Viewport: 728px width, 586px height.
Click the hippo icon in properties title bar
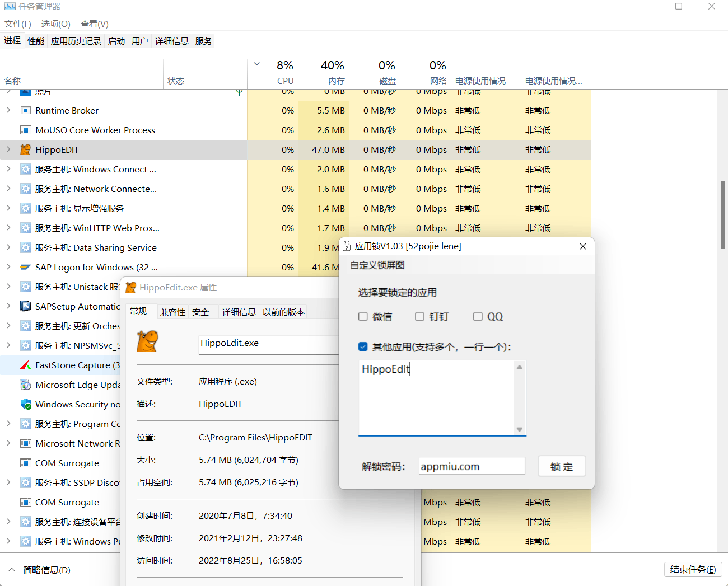click(x=131, y=287)
